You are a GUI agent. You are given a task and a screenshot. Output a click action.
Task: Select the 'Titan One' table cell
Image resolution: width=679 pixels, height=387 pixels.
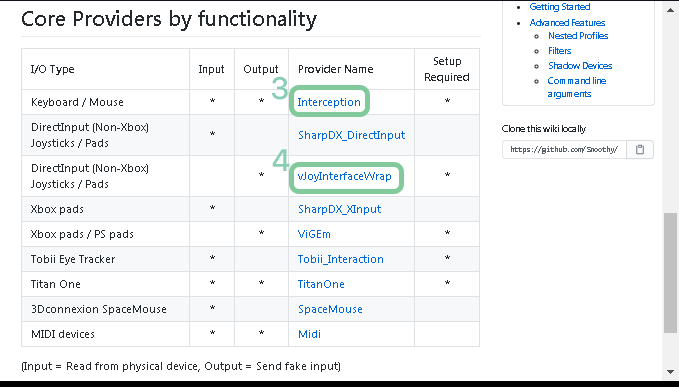[x=105, y=284]
